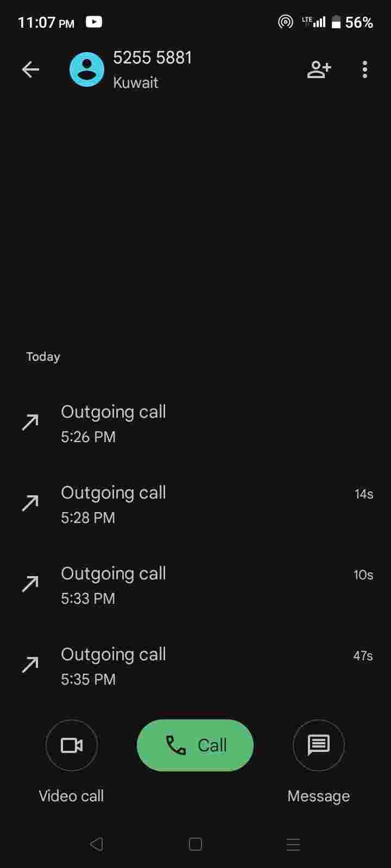Viewport: 391px width, 868px height.
Task: Tap the battery indicator icon
Action: click(336, 22)
